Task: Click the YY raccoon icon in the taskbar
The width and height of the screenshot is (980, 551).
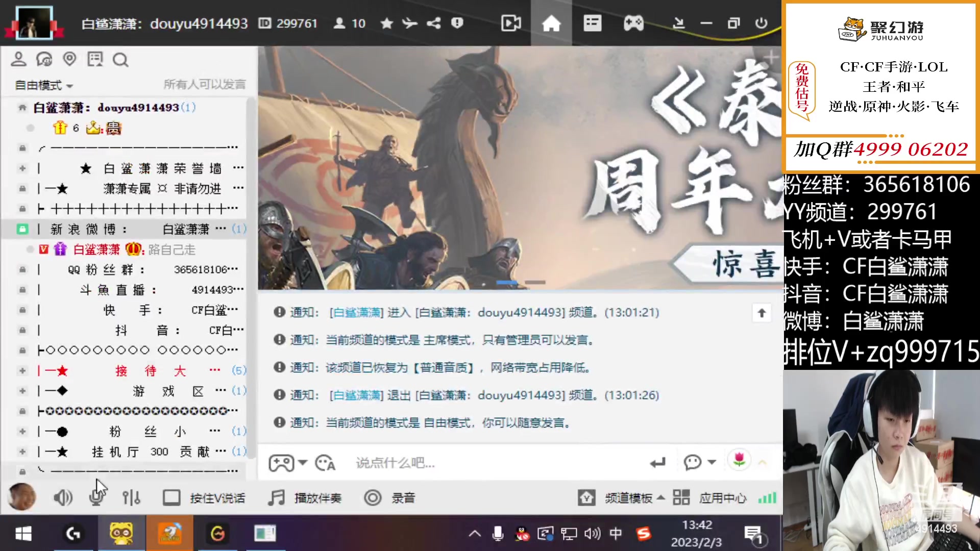Action: click(121, 534)
